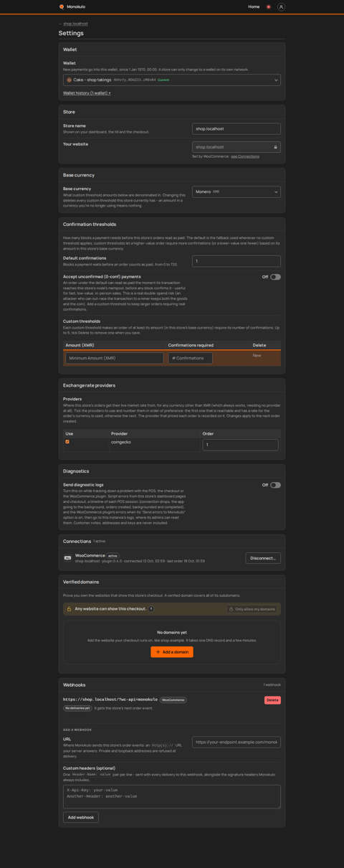Viewport: 344px width, 868px height.
Task: Click the No deliveries yet badge
Action: [77, 708]
